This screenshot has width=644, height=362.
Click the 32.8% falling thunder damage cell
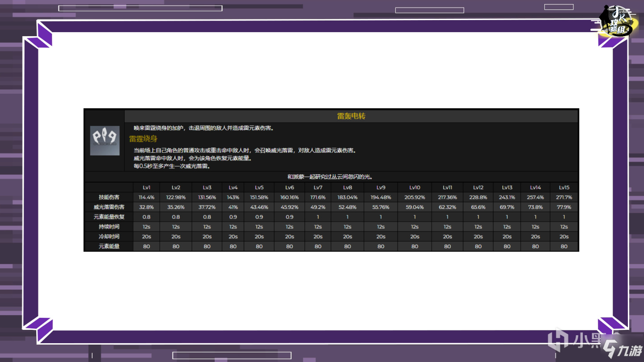point(146,207)
